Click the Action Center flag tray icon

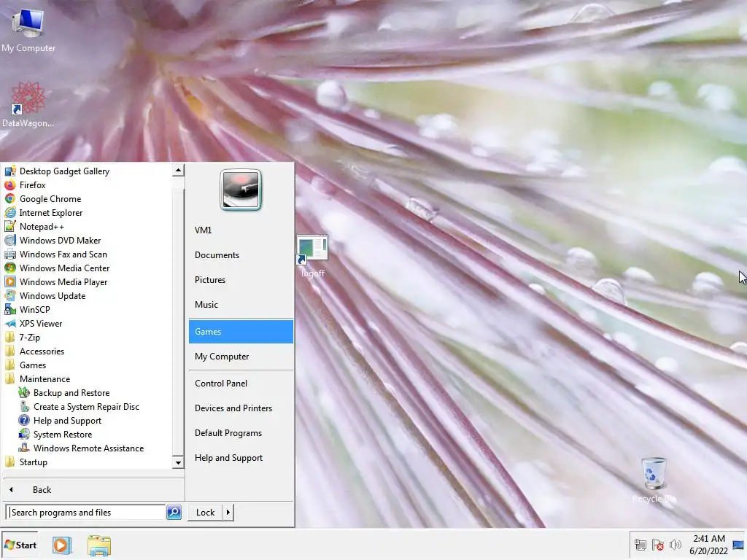coord(658,545)
